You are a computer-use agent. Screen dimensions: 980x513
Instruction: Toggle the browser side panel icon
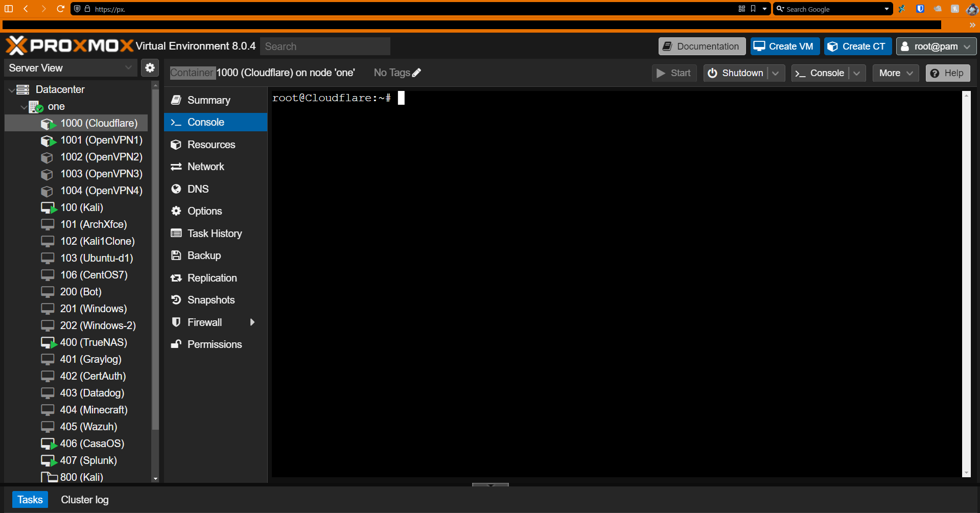pyautogui.click(x=9, y=9)
